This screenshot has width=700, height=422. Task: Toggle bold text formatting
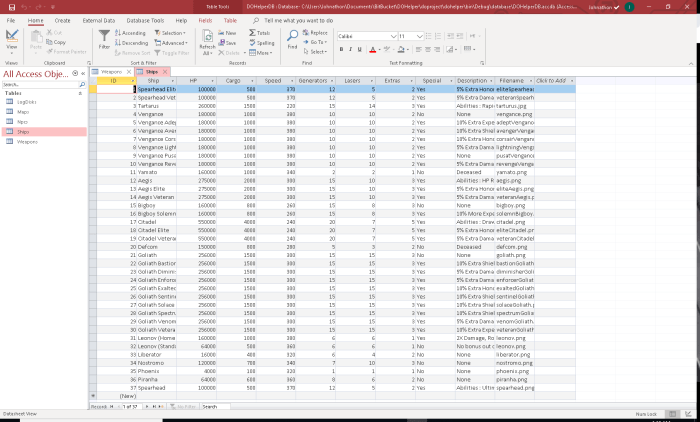coord(340,47)
